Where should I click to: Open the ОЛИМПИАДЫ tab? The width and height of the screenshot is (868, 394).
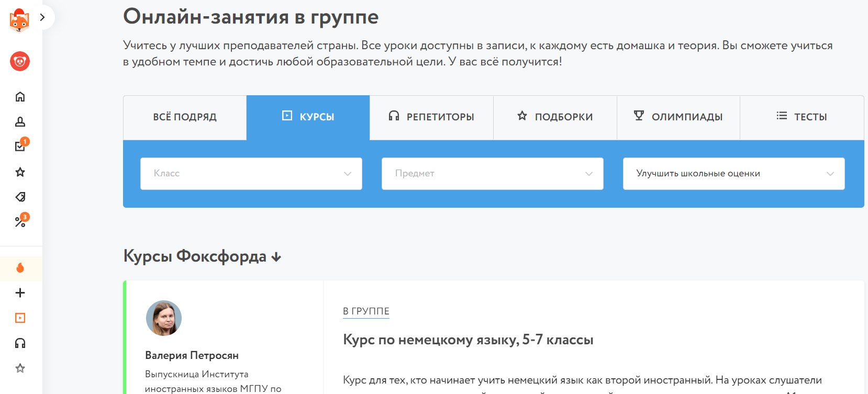(x=678, y=117)
